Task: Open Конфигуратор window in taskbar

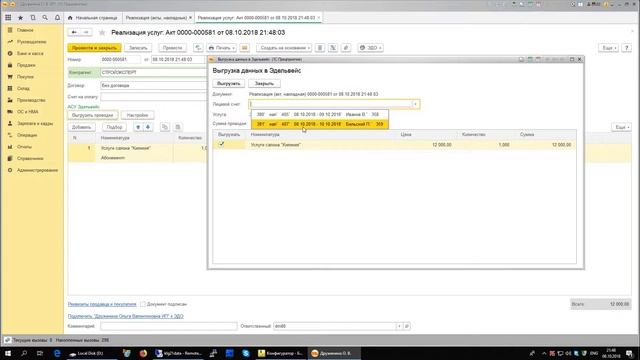Action: (x=280, y=353)
